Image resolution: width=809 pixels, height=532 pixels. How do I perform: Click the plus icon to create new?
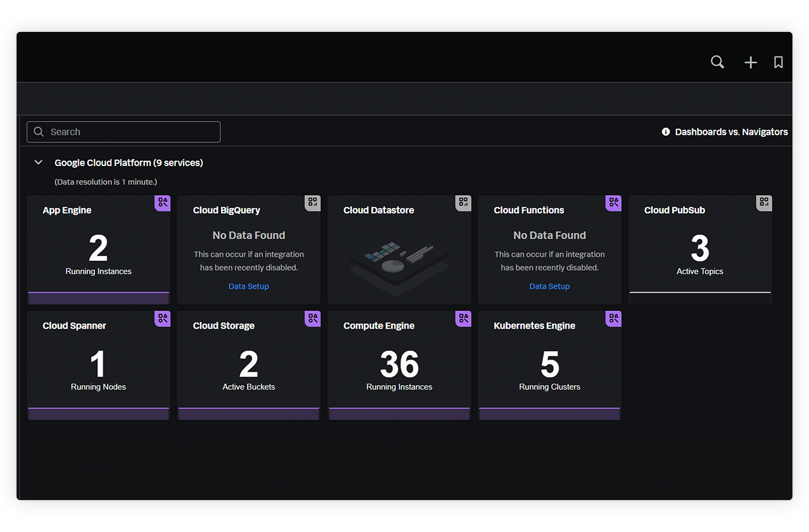750,62
